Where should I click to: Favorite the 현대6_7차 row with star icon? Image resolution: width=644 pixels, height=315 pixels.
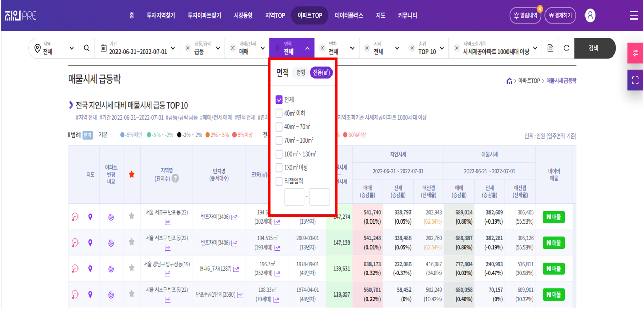[x=132, y=268]
